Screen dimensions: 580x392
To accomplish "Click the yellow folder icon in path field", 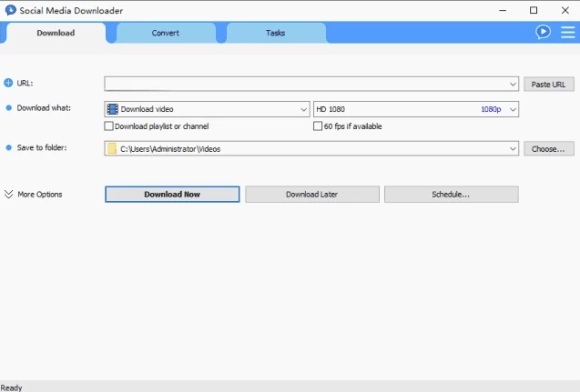I will [112, 148].
